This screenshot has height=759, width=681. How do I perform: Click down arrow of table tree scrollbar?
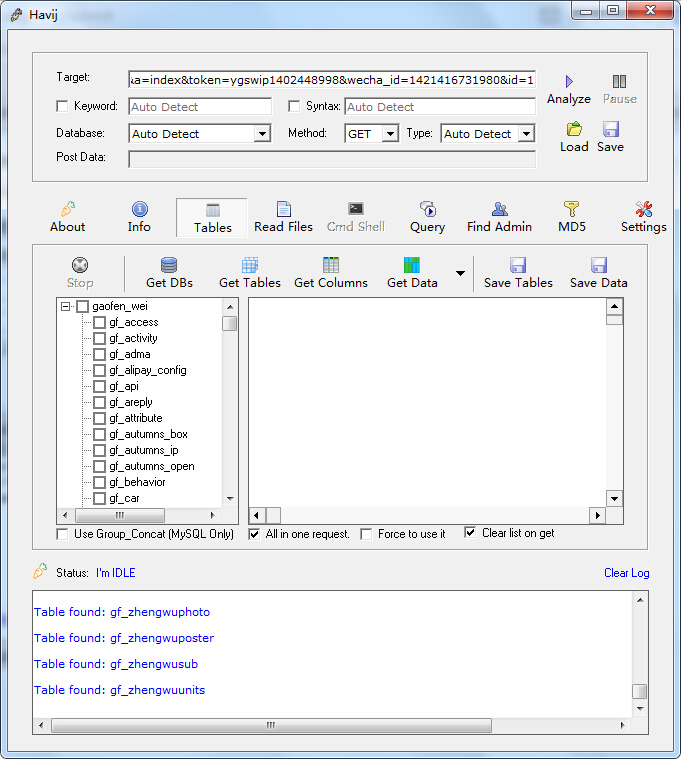[x=230, y=499]
